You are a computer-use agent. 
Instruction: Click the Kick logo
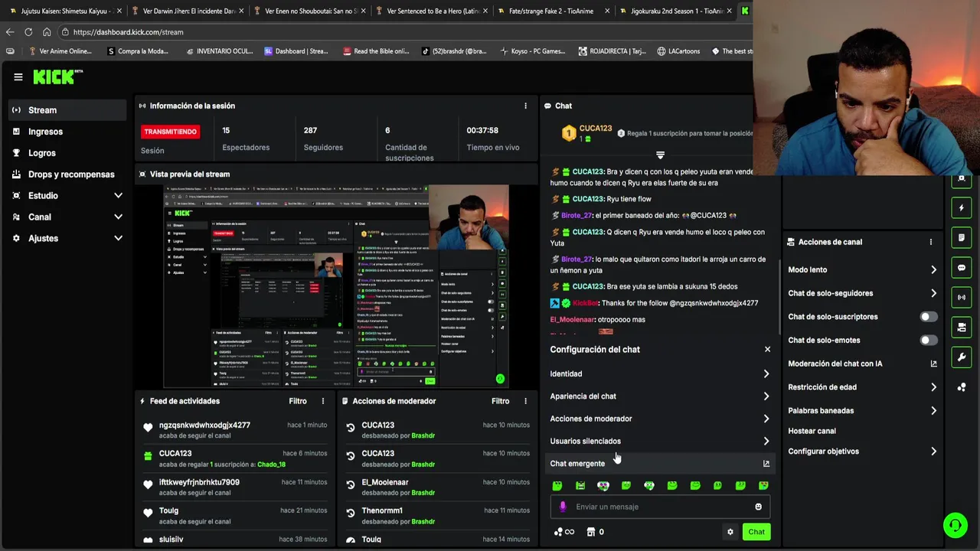(x=57, y=77)
